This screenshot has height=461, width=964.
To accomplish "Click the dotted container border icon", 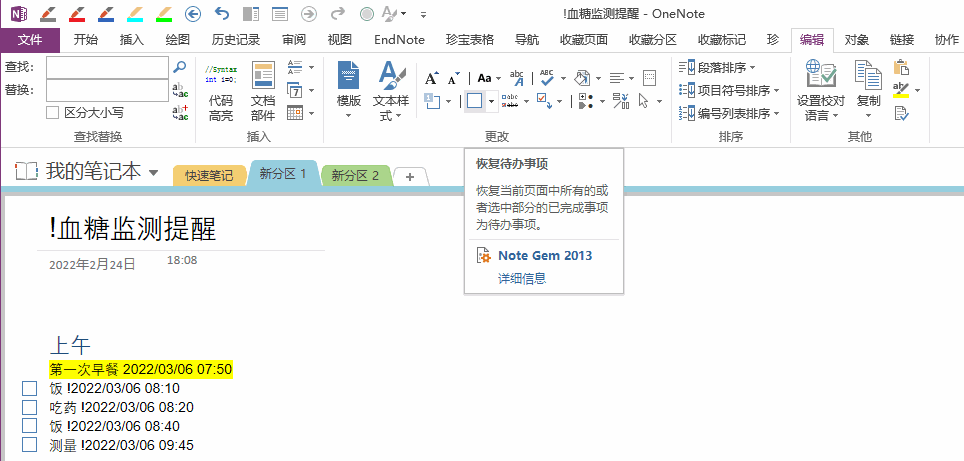I will (x=650, y=78).
